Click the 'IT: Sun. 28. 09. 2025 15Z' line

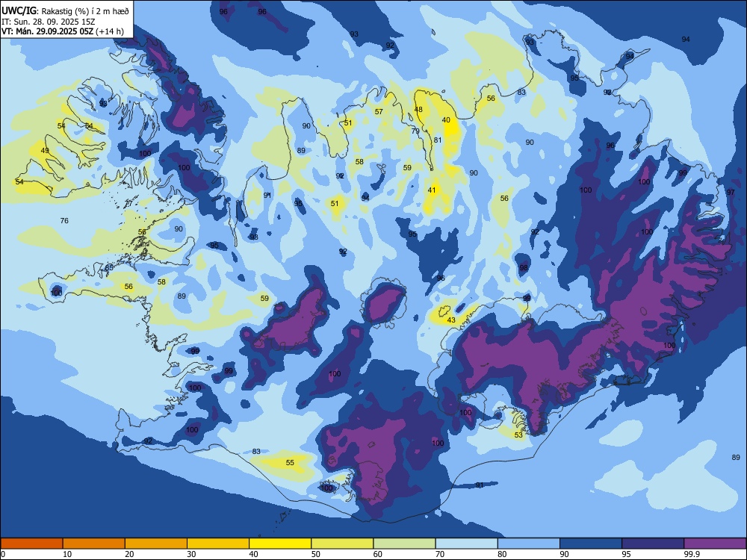pyautogui.click(x=48, y=22)
